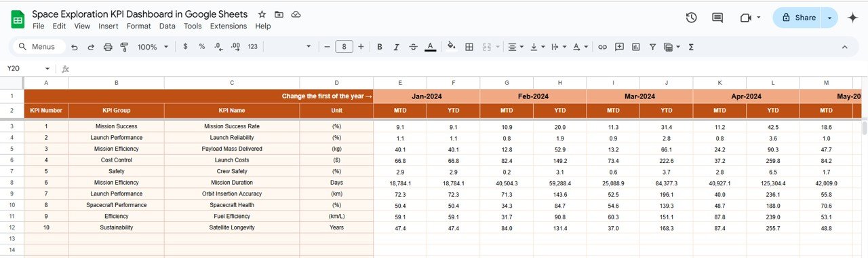
Task: Click the Undo icon in toolbar
Action: coord(74,47)
